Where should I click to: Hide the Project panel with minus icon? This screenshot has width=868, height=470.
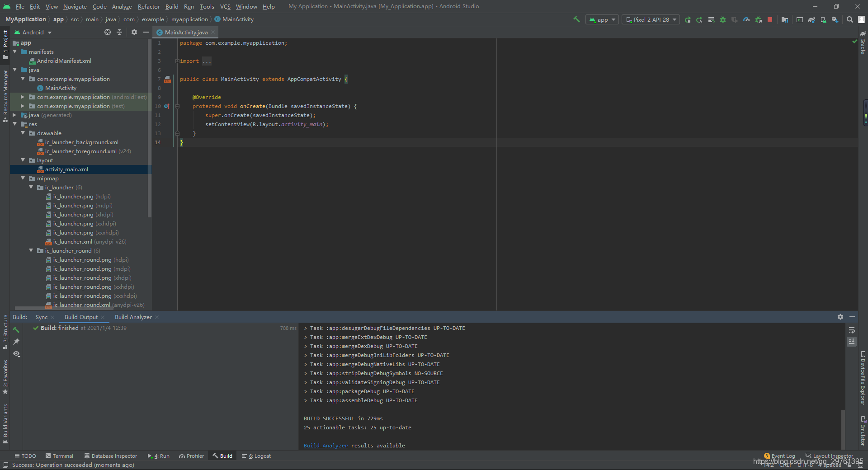pyautogui.click(x=146, y=32)
